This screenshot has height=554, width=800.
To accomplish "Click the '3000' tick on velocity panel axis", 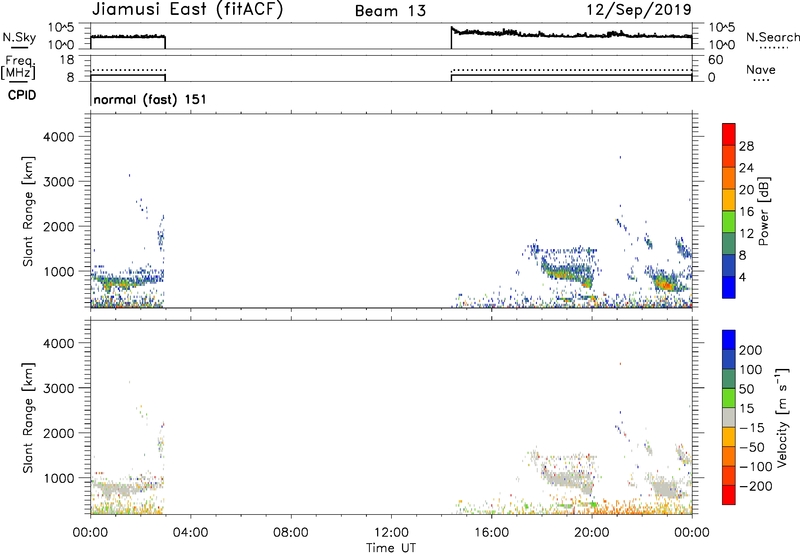I will pos(59,388).
